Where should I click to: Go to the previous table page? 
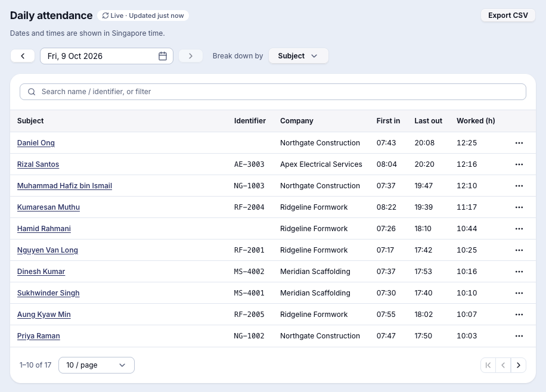(x=503, y=365)
